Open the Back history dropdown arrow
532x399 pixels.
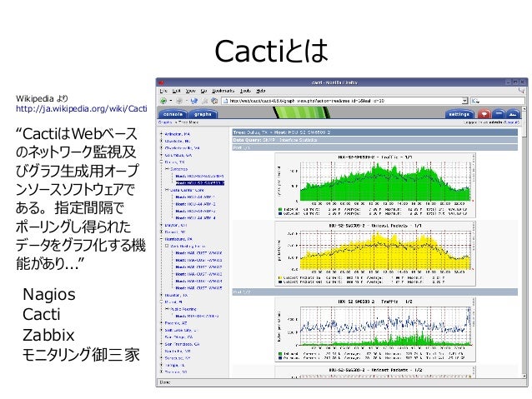pos(171,101)
